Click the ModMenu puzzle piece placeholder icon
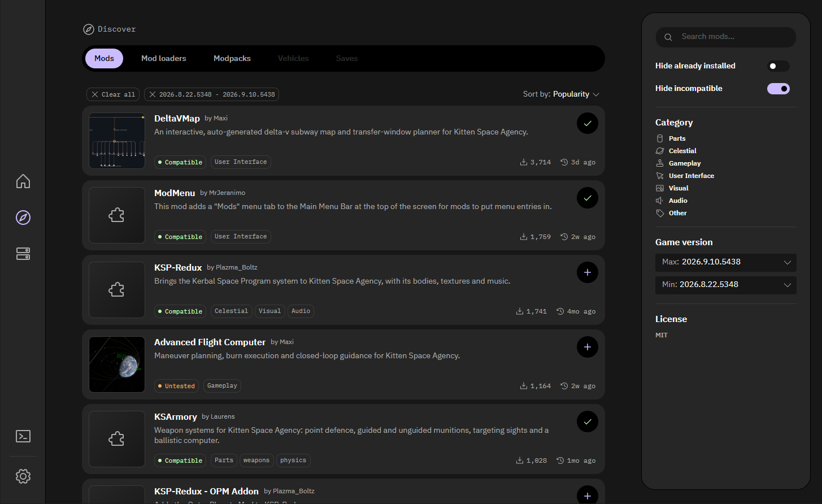This screenshot has height=504, width=822. (117, 215)
